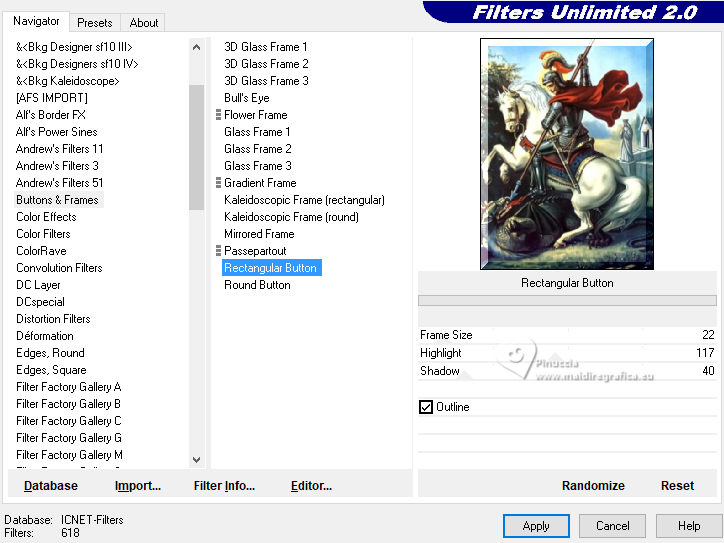The height and width of the screenshot is (543, 724).
Task: Select the 3D Glass Frame 2 filter
Action: 266,64
